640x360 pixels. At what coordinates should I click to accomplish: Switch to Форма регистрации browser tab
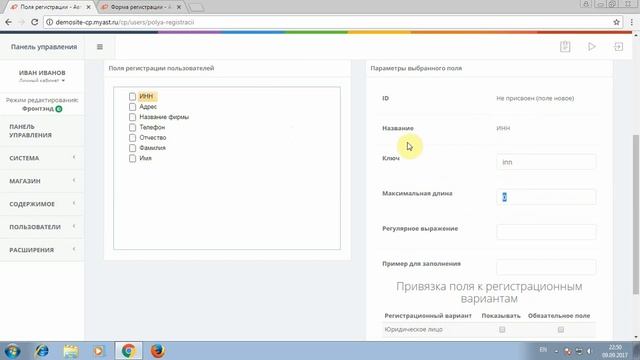click(141, 7)
